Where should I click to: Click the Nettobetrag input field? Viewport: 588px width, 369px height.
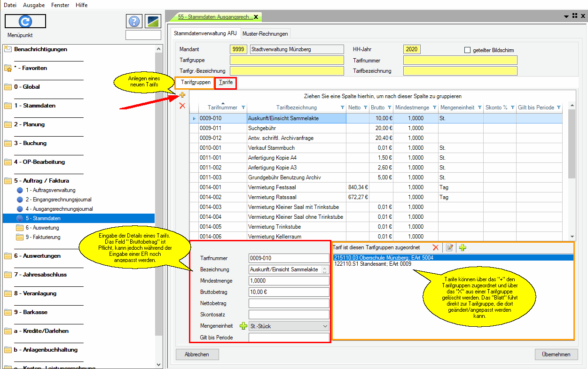coord(289,303)
